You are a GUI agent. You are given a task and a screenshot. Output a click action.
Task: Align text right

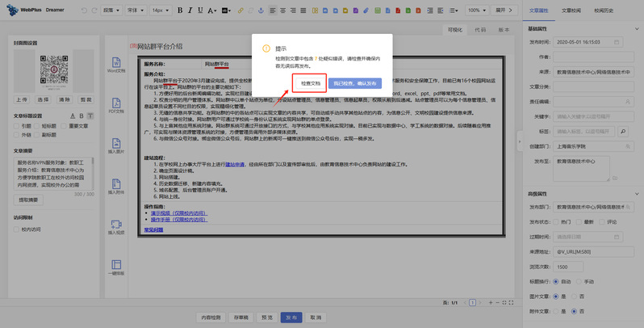[x=293, y=11]
